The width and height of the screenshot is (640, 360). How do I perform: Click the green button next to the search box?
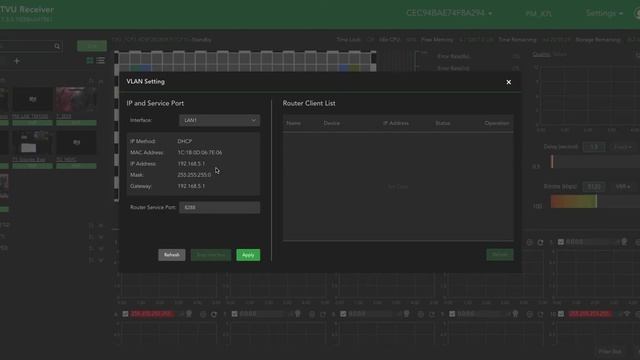tap(92, 46)
